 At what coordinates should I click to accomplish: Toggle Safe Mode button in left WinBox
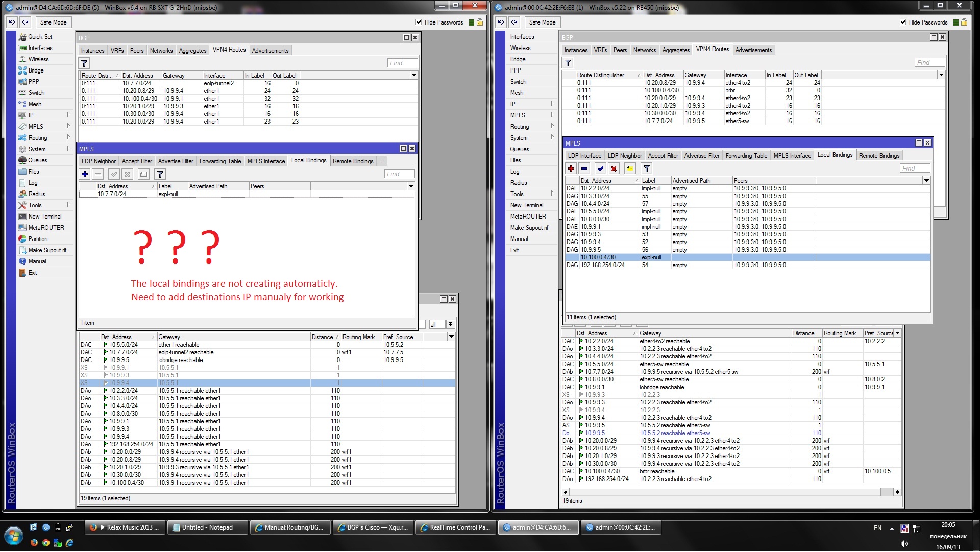[53, 22]
